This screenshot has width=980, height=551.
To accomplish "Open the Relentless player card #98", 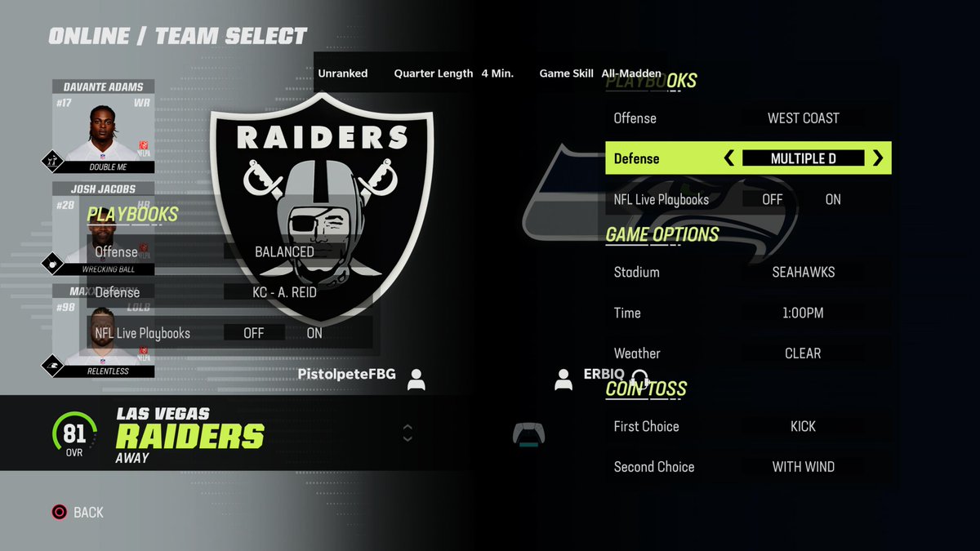I will click(x=104, y=331).
